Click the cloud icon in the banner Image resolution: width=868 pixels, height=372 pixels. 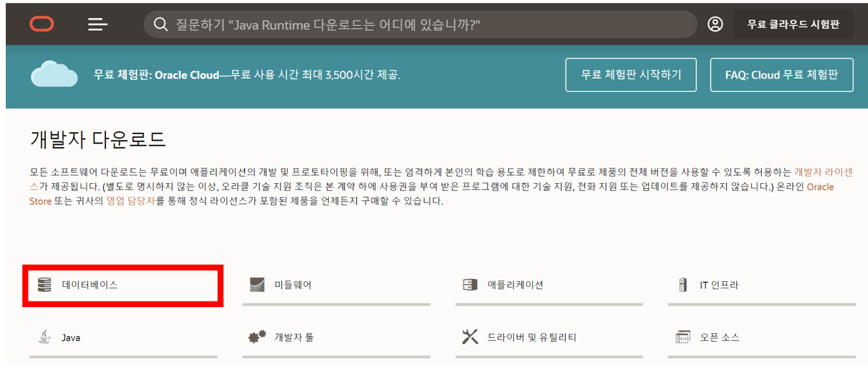coord(54,74)
